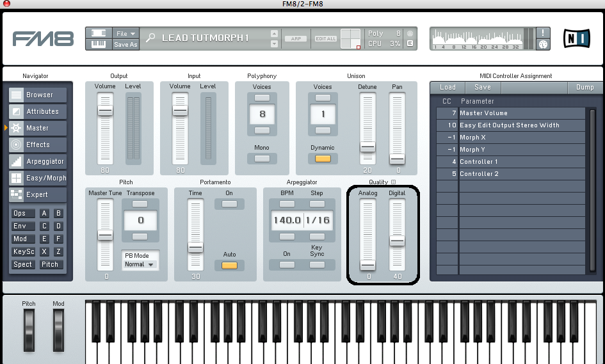Click the Unison Detune slider handle
The height and width of the screenshot is (364, 605).
[367, 147]
